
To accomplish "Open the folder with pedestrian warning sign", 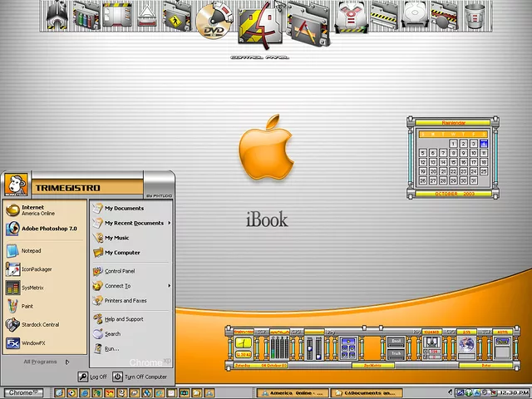I will pos(176,17).
